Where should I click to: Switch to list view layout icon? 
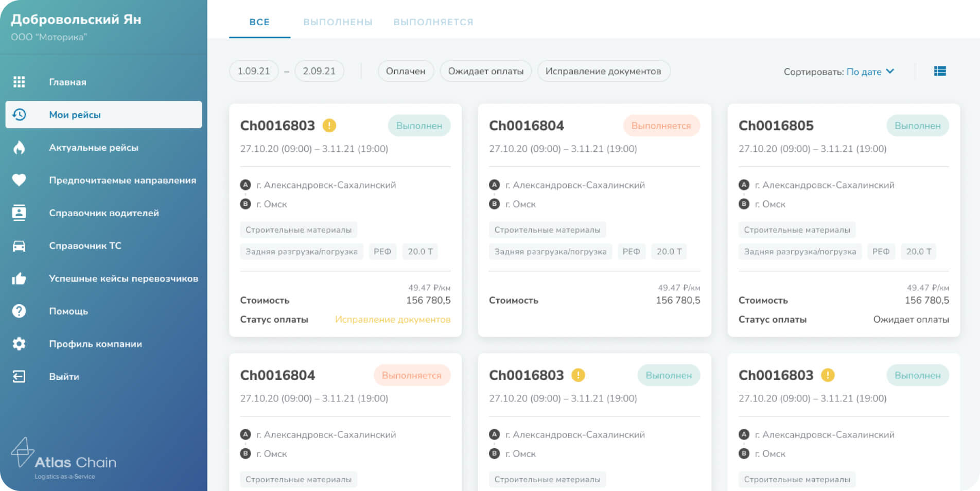coord(940,72)
